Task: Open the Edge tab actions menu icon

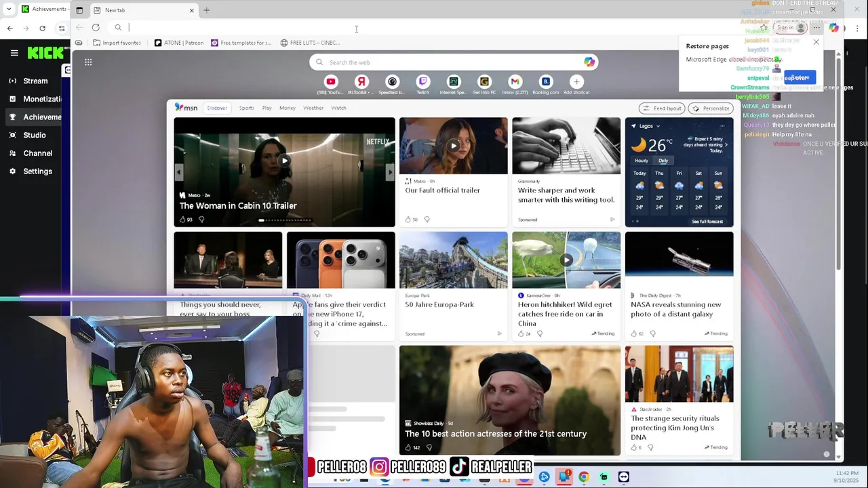Action: 79,10
